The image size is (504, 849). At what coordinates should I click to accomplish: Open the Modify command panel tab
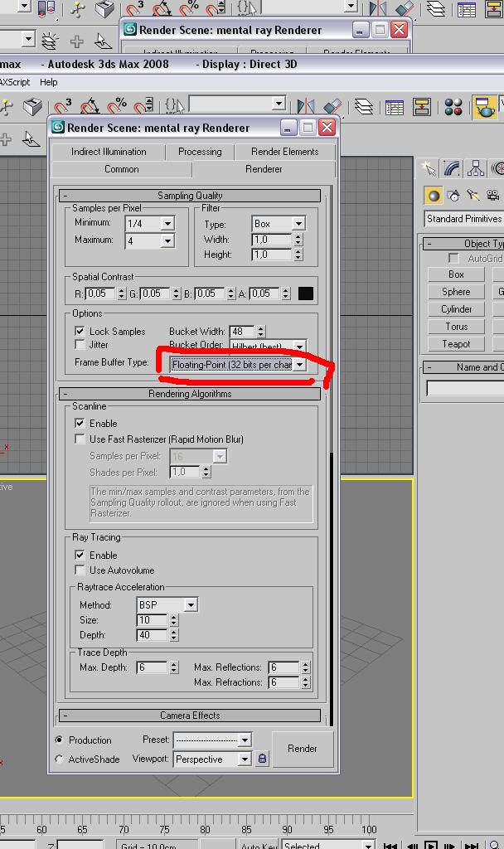pos(452,168)
